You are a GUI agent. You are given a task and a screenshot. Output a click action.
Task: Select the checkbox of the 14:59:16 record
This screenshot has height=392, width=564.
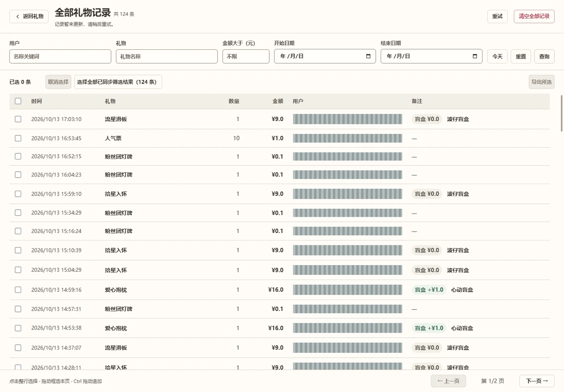18,290
